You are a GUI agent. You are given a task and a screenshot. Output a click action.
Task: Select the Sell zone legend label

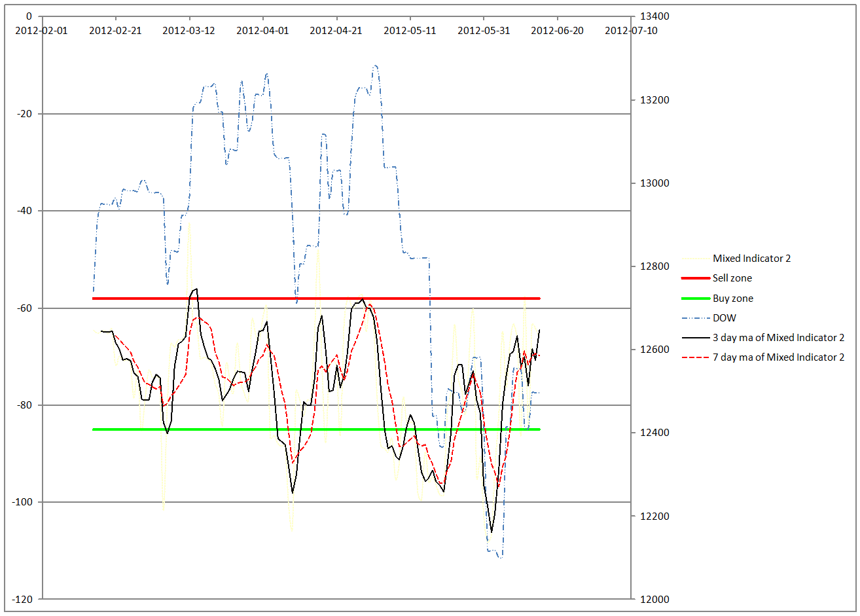point(732,278)
